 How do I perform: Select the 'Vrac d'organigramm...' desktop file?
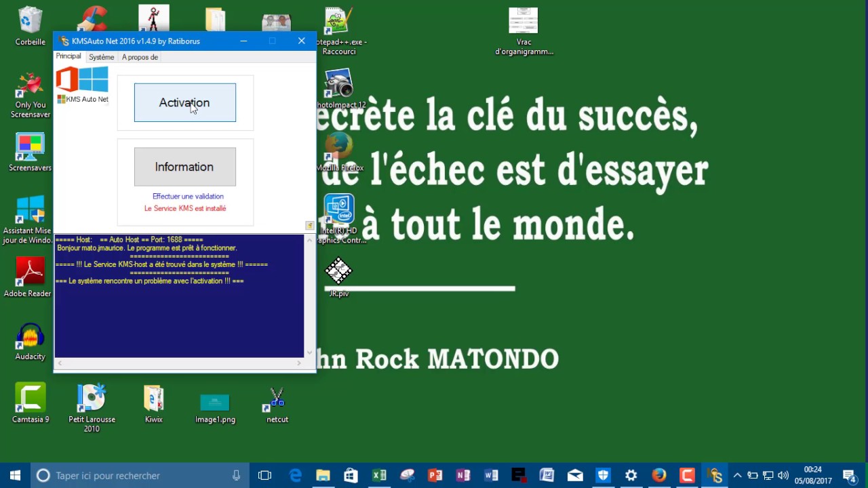[x=524, y=30]
